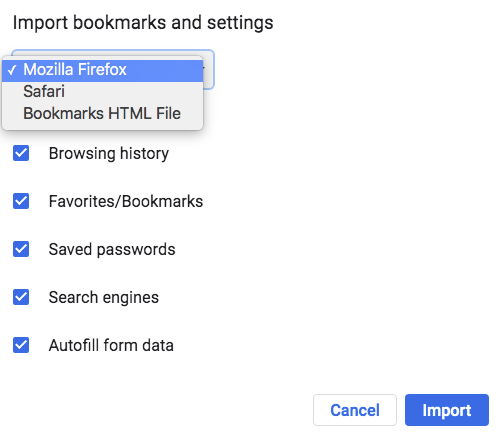The width and height of the screenshot is (498, 435).
Task: Toggle the Search engines checkbox
Action: click(x=21, y=297)
